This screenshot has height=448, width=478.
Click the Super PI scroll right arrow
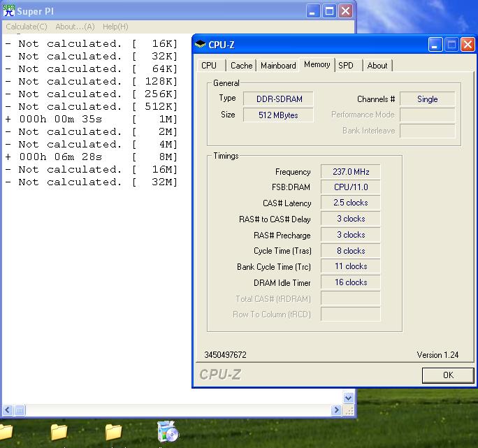point(337,410)
